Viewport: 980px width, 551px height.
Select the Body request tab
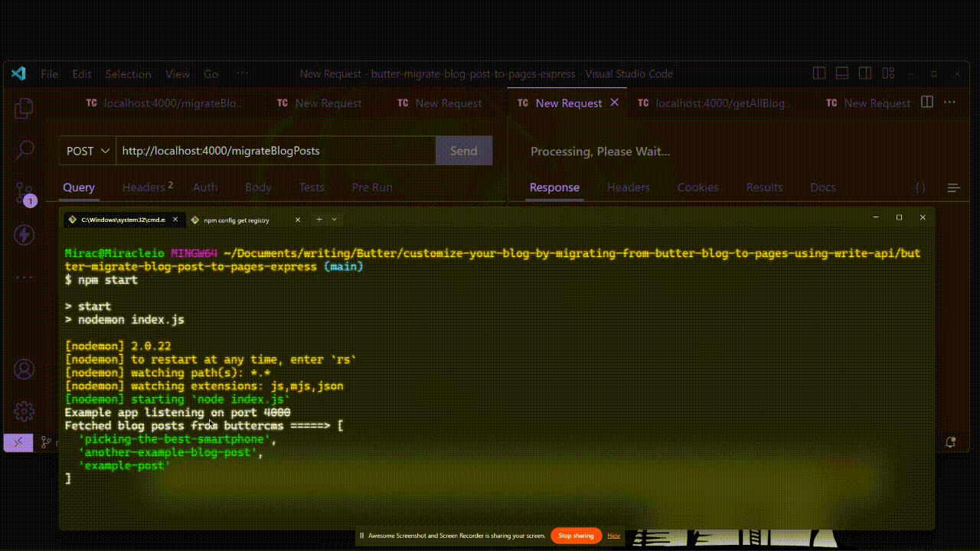point(259,187)
